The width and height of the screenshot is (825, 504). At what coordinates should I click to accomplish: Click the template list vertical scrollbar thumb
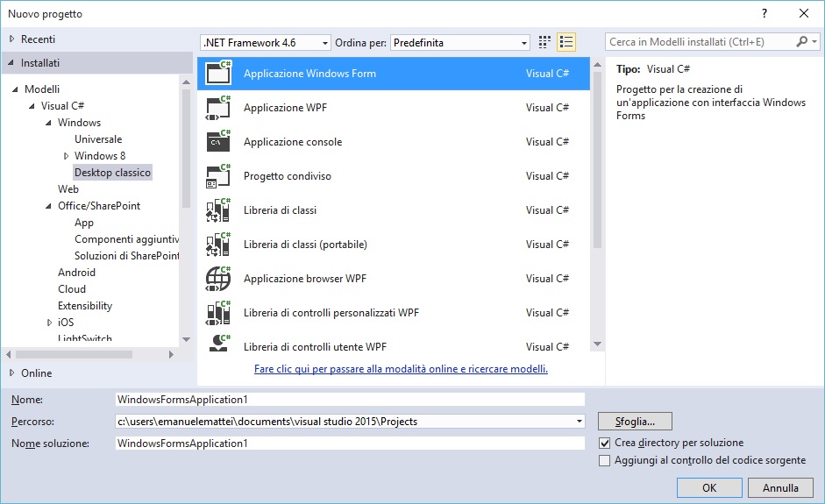coord(597,160)
